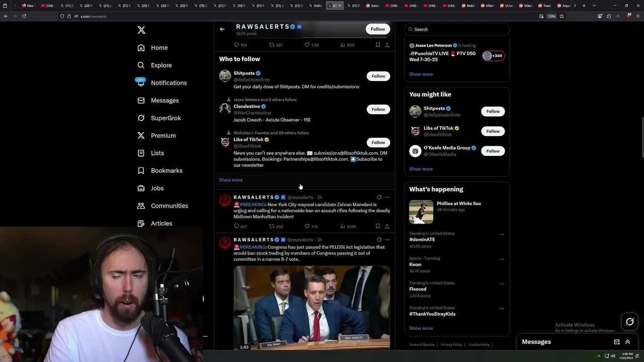
Task: Open the Shitposts profile from Who to follow
Action: pos(244,73)
